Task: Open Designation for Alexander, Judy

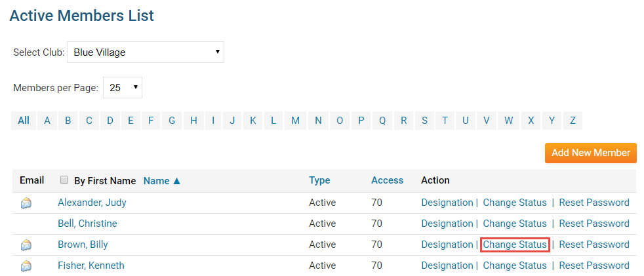Action: pos(447,203)
